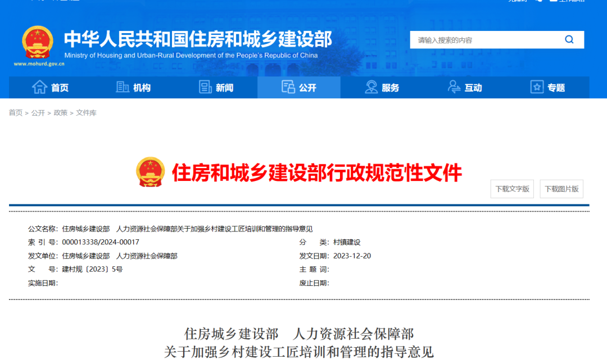
Task: Click article title line 住房城乡建设部 人力资源社会保障部
Action: pyautogui.click(x=299, y=334)
